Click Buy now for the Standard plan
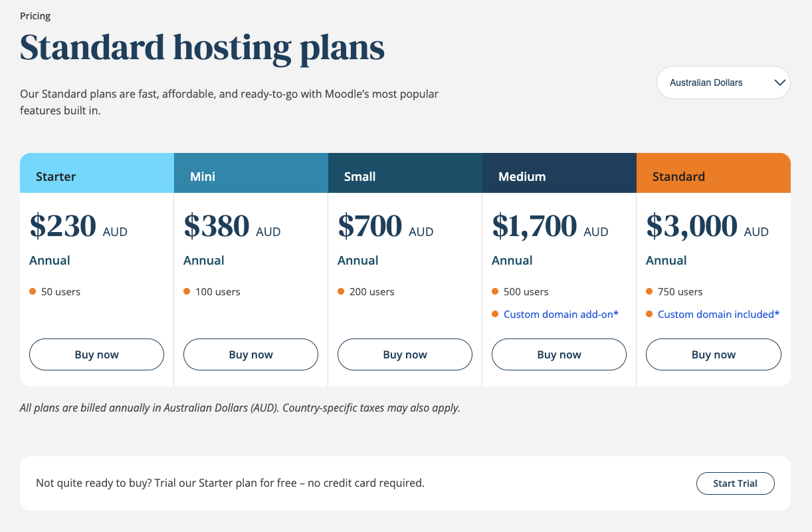Image resolution: width=812 pixels, height=532 pixels. tap(714, 354)
